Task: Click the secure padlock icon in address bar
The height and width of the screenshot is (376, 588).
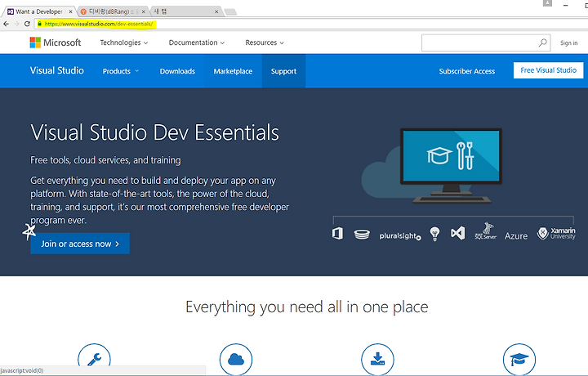Action: click(x=39, y=24)
